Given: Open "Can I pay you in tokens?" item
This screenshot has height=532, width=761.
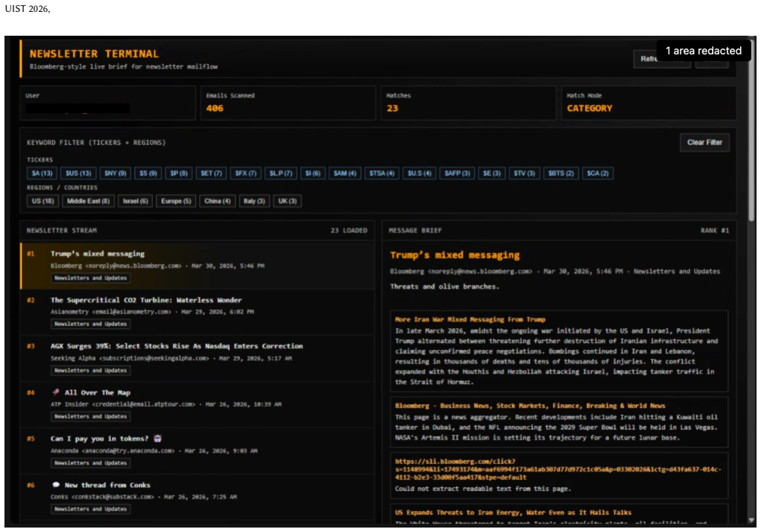Looking at the screenshot, I should click(197, 451).
